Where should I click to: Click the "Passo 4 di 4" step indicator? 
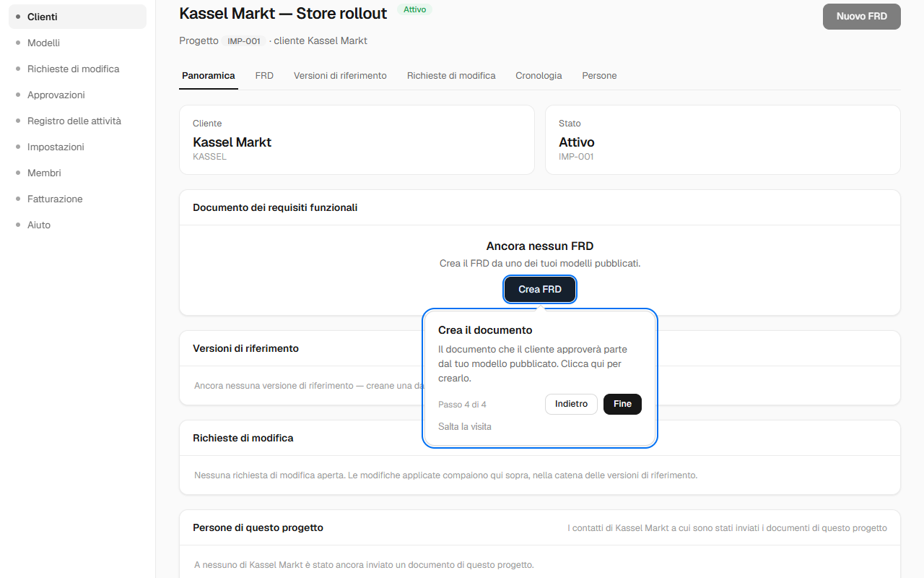[x=462, y=405]
